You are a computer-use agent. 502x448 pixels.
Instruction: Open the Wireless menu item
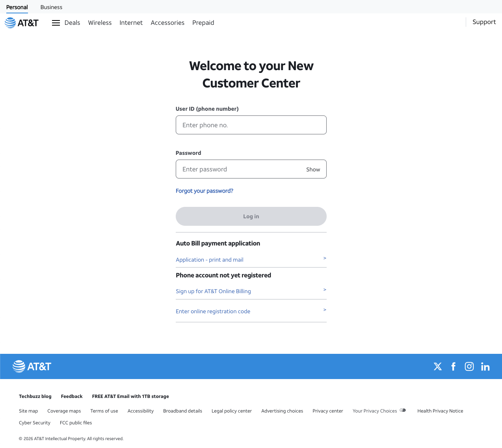[x=100, y=23]
